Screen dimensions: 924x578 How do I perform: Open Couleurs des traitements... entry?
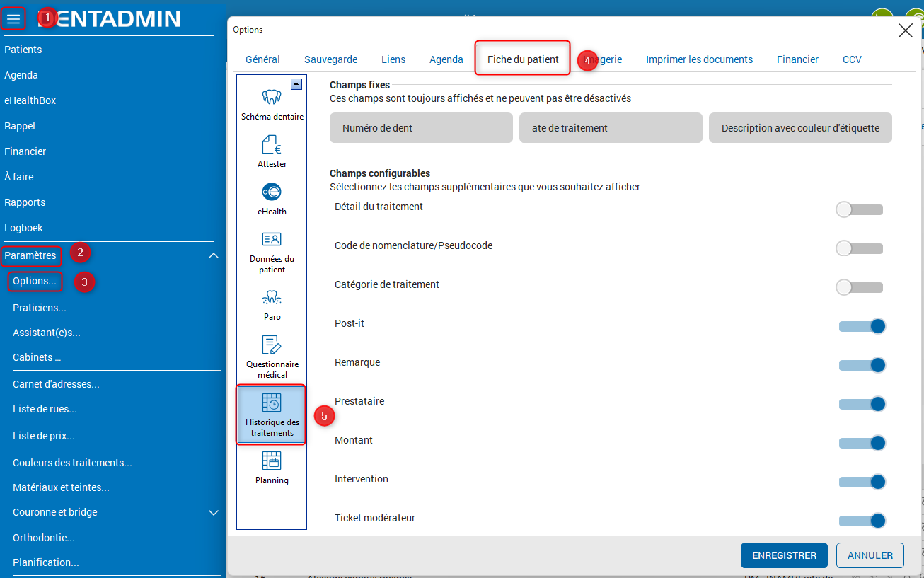click(x=72, y=463)
